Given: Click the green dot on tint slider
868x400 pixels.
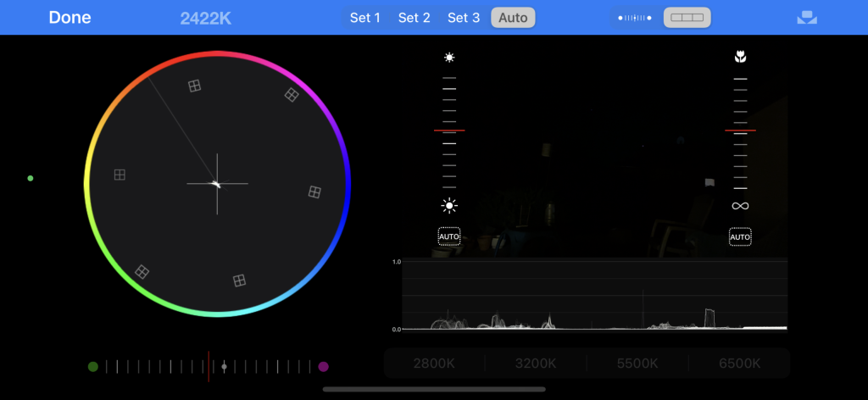Looking at the screenshot, I should tap(93, 367).
